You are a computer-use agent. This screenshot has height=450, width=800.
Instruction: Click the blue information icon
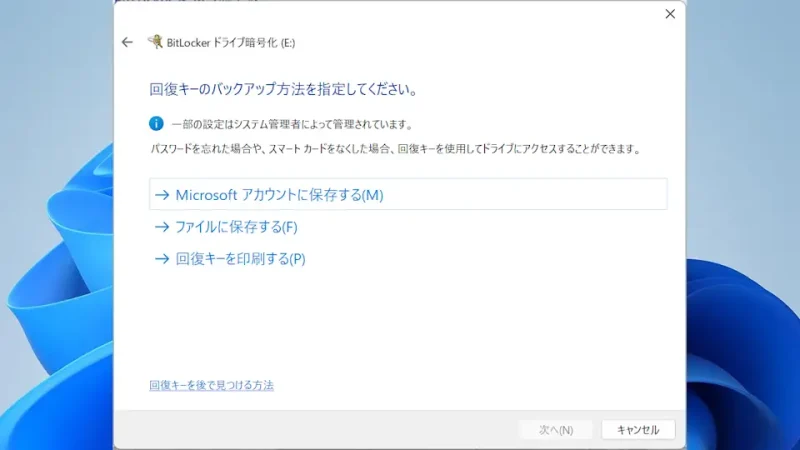[x=156, y=123]
